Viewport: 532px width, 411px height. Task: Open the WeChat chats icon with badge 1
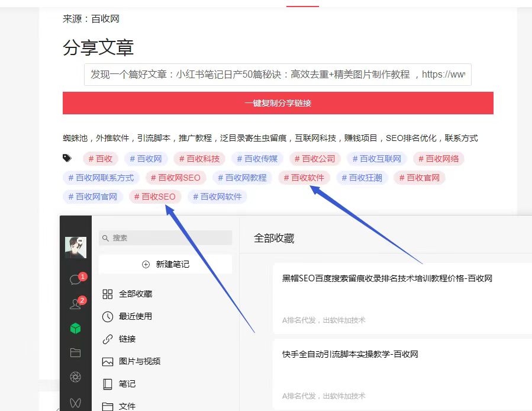[76, 279]
